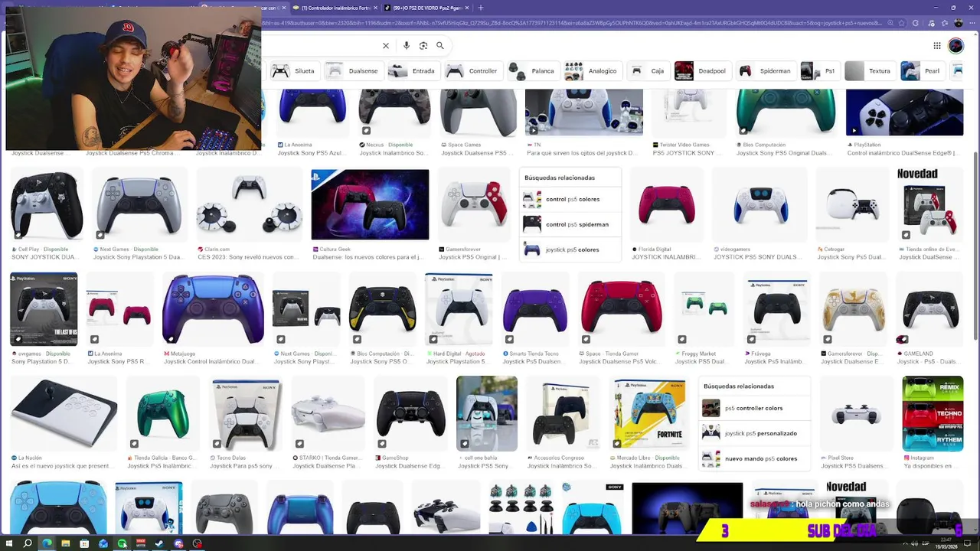Open related search nuevo mando ps5 colores
The image size is (980, 551).
[754, 459]
